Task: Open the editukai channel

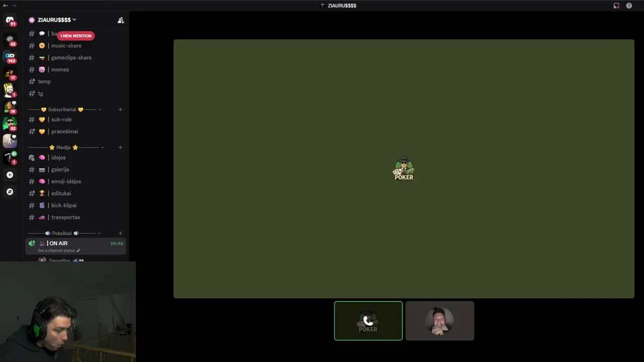Action: point(75,194)
